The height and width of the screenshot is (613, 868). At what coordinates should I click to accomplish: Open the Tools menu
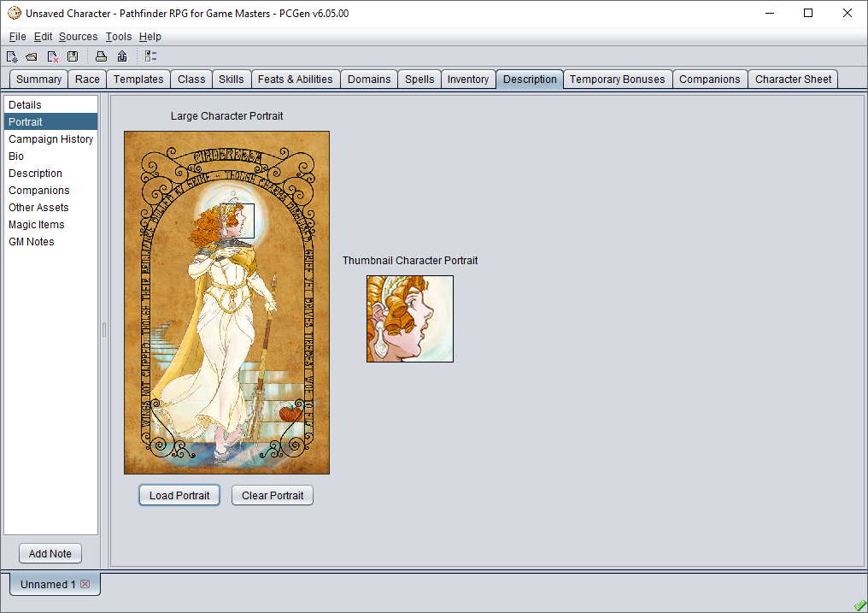119,37
